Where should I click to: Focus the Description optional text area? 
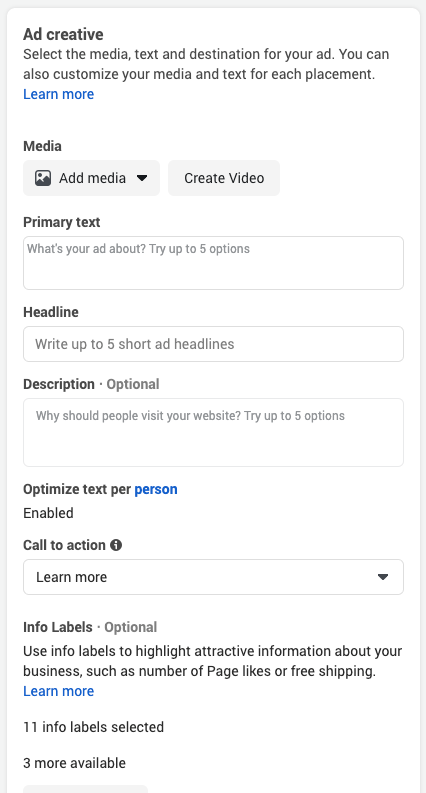point(214,432)
